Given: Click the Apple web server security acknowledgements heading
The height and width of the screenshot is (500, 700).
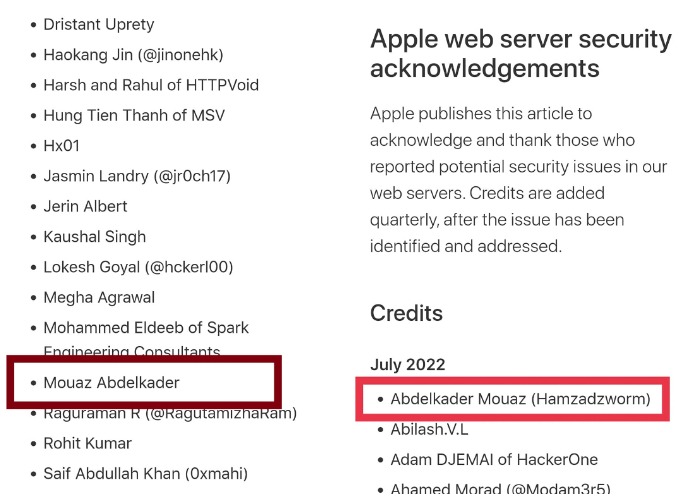Looking at the screenshot, I should (520, 54).
